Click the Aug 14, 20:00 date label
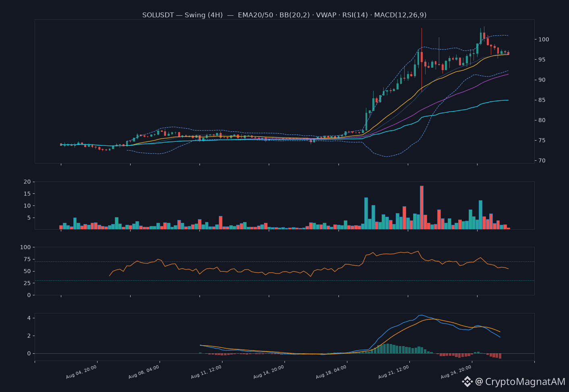 tap(269, 372)
